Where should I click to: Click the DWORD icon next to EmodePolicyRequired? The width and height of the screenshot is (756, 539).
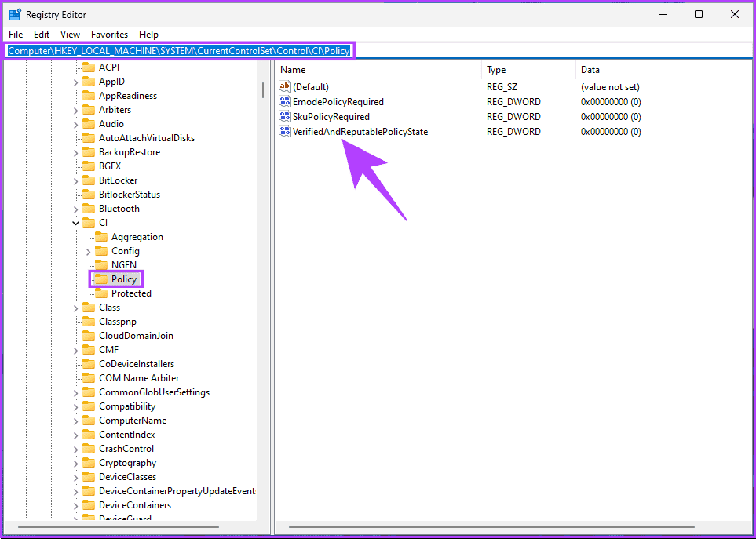tap(285, 102)
